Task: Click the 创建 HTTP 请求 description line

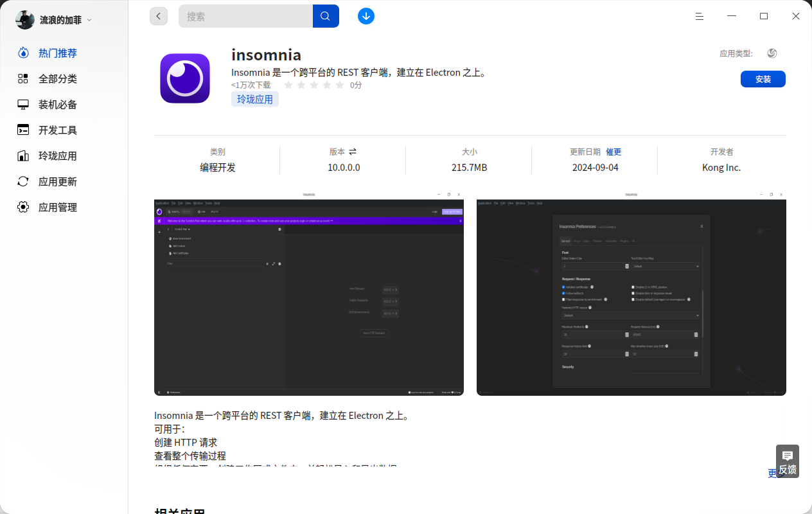Action: (186, 443)
